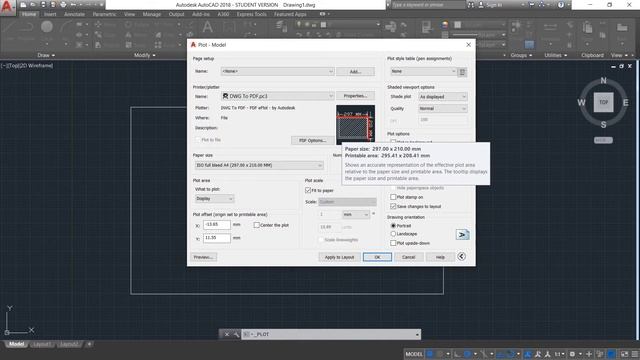Switch to the Layout1 tab
The width and height of the screenshot is (640, 360).
point(42,344)
